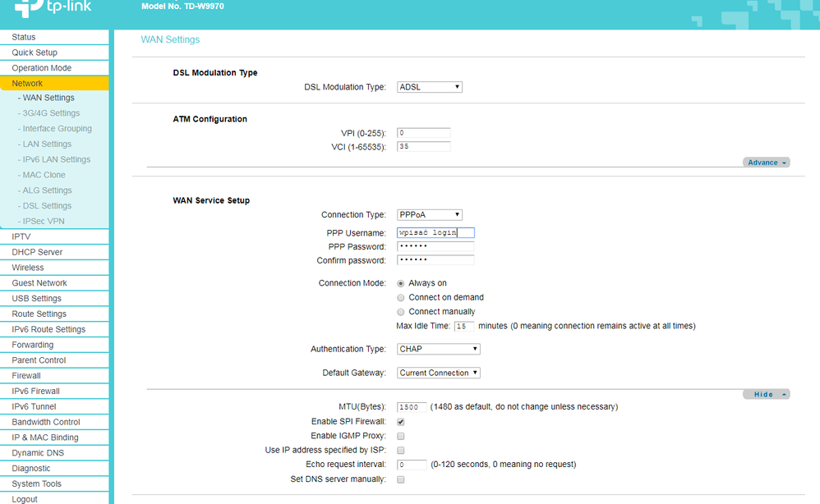Select Connect manually option
820x504 pixels.
(401, 312)
